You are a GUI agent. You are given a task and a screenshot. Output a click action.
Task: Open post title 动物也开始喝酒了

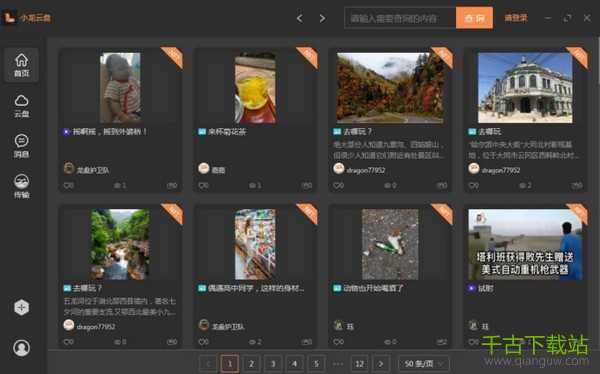click(373, 288)
